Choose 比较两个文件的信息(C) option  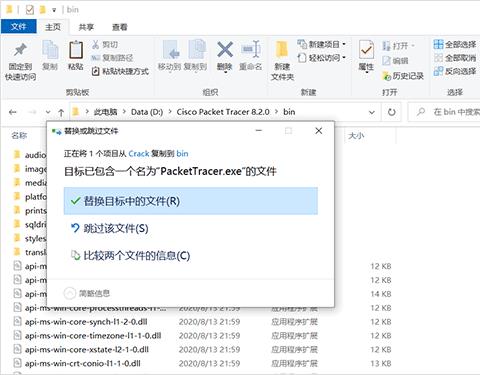point(191,256)
